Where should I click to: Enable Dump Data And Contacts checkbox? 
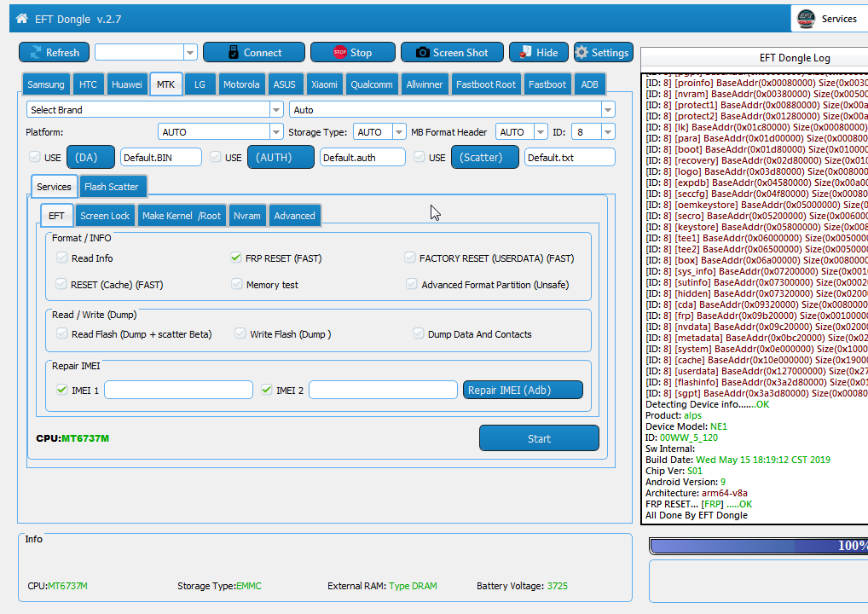point(418,333)
